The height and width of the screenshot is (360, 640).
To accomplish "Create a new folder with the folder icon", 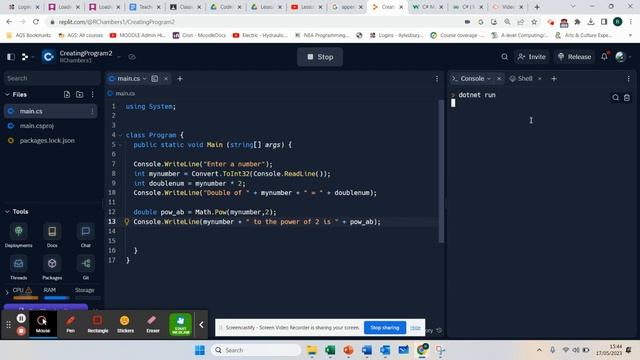I will pos(80,94).
